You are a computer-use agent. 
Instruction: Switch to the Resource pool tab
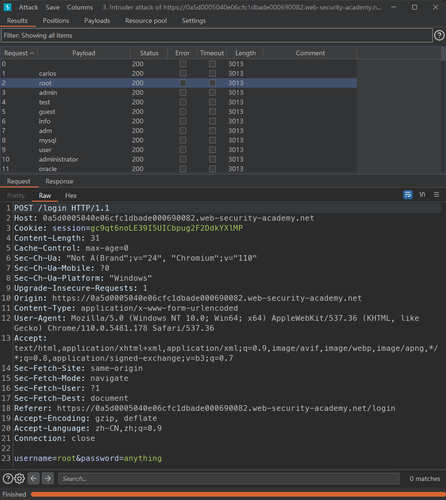(146, 21)
